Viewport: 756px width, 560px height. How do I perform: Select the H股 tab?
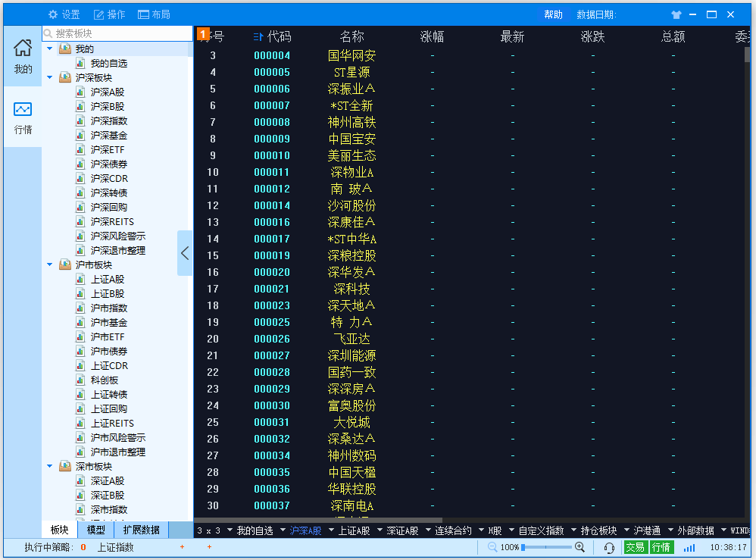pos(495,530)
